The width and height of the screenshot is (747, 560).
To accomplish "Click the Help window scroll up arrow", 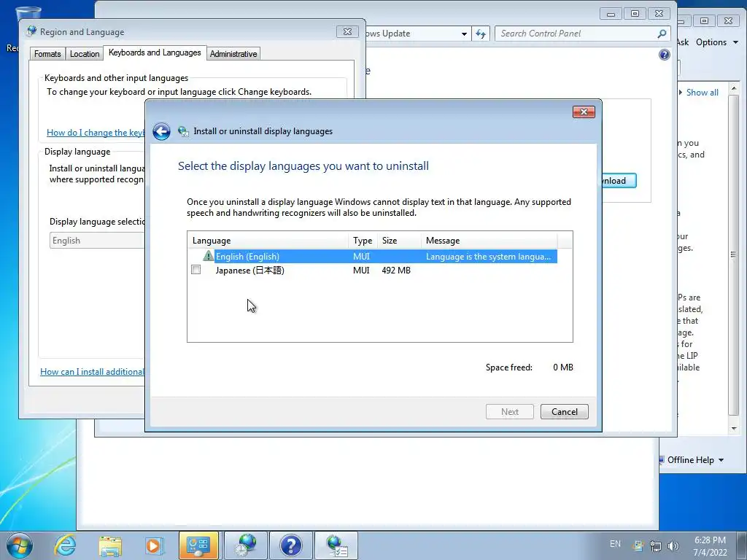I will [x=734, y=88].
